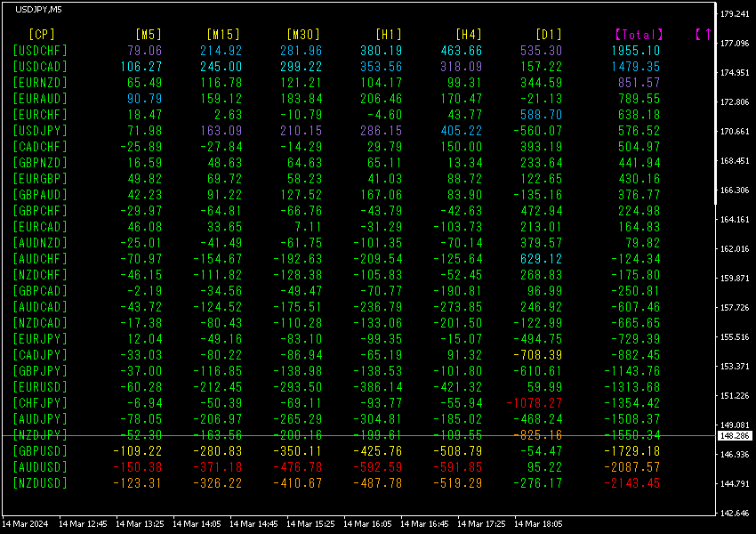Select the [AUDJPY] pair row label
Image resolution: width=756 pixels, height=534 pixels.
click(x=40, y=418)
